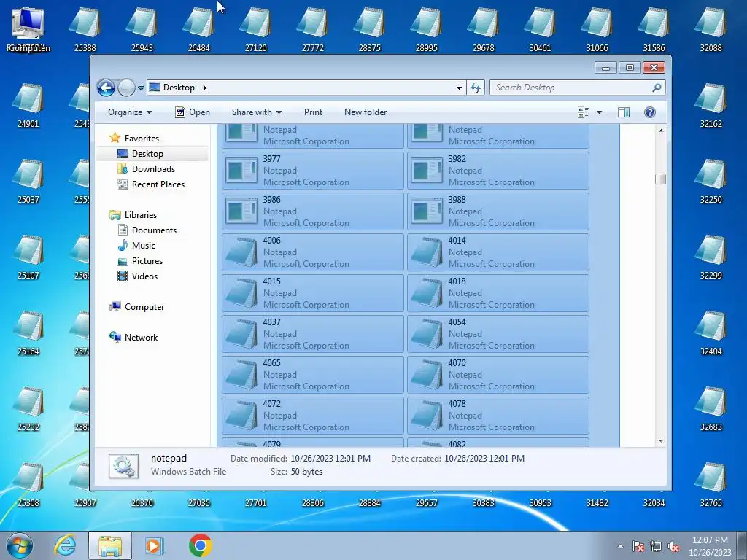747x560 pixels.
Task: Select Computer in navigation pane
Action: (144, 307)
